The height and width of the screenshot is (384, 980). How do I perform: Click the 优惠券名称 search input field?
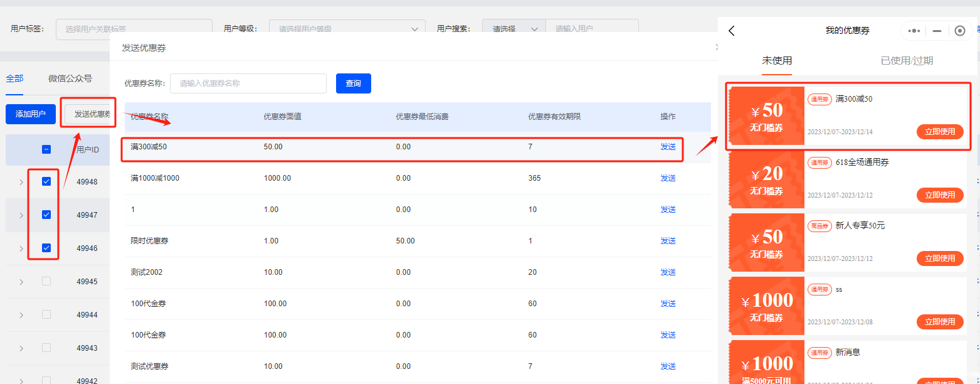pyautogui.click(x=248, y=83)
